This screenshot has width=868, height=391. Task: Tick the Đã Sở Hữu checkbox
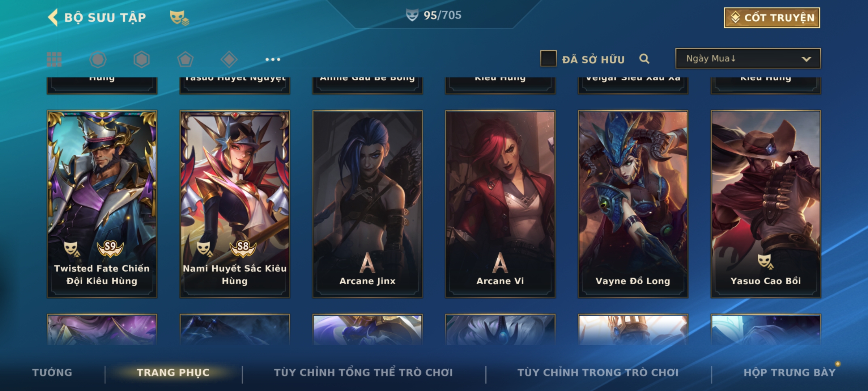point(548,58)
